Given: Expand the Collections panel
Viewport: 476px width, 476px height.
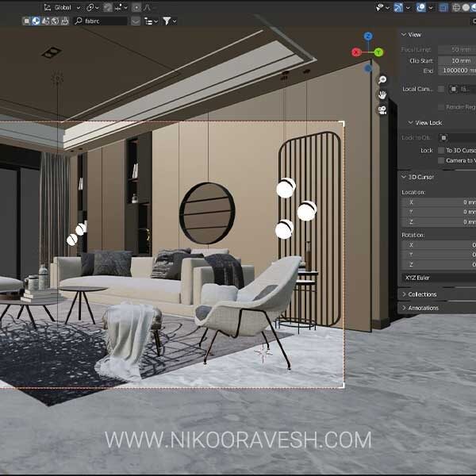Looking at the screenshot, I should point(419,294).
